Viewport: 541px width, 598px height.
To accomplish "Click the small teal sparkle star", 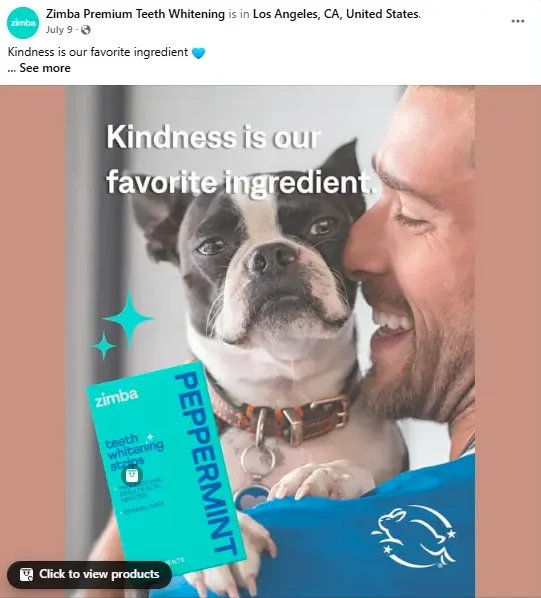I will (104, 346).
